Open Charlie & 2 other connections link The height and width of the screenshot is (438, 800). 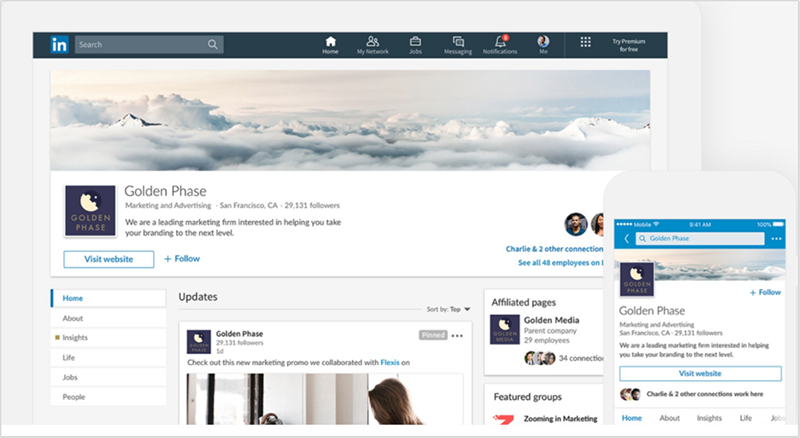(554, 249)
